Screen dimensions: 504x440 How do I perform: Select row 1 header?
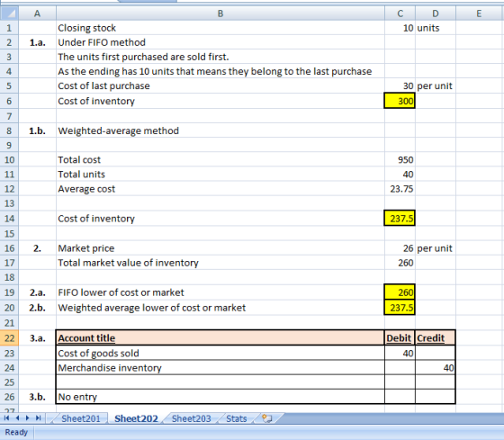coord(9,28)
